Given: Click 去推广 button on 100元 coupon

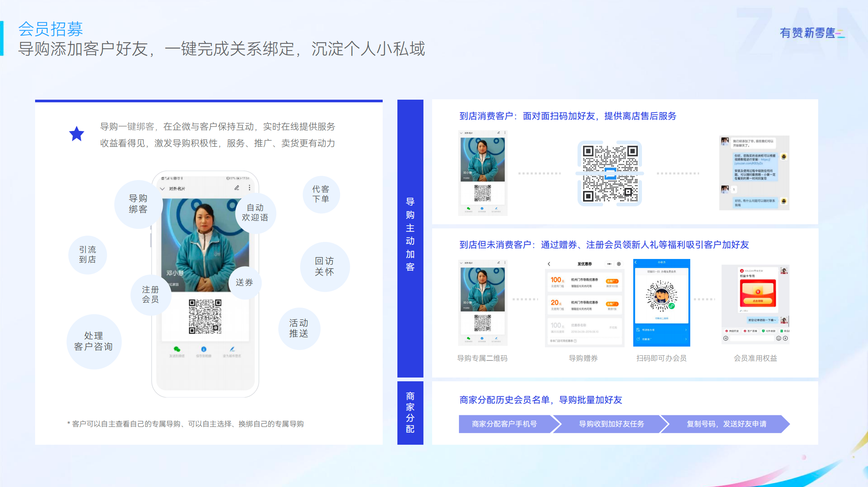Looking at the screenshot, I should click(x=612, y=281).
